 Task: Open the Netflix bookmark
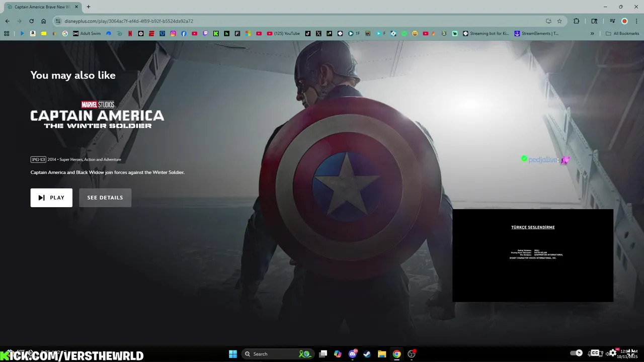tap(130, 34)
